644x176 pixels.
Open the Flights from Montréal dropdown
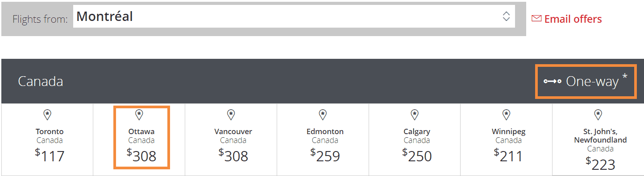pyautogui.click(x=294, y=17)
